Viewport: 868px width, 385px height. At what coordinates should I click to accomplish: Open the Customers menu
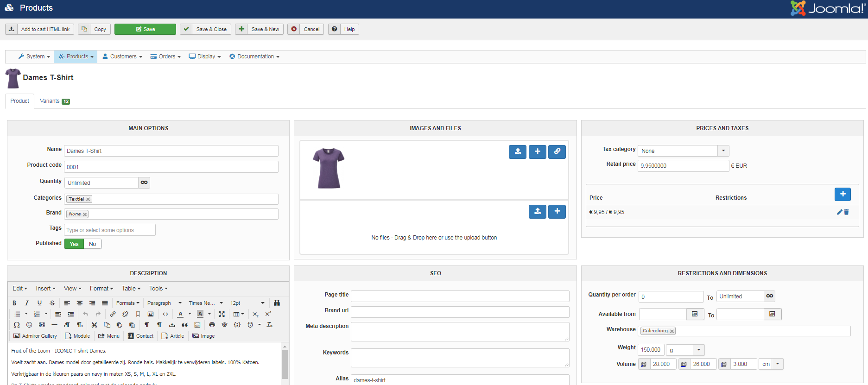coord(122,57)
